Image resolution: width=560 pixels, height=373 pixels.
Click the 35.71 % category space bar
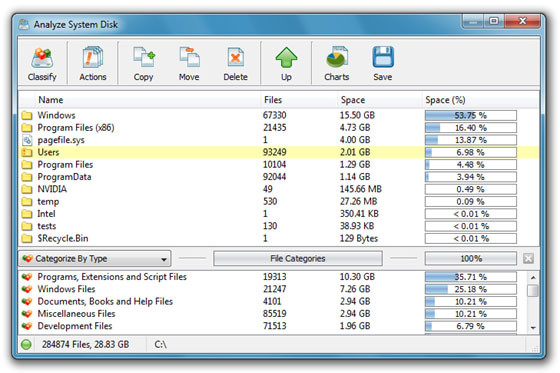click(471, 277)
